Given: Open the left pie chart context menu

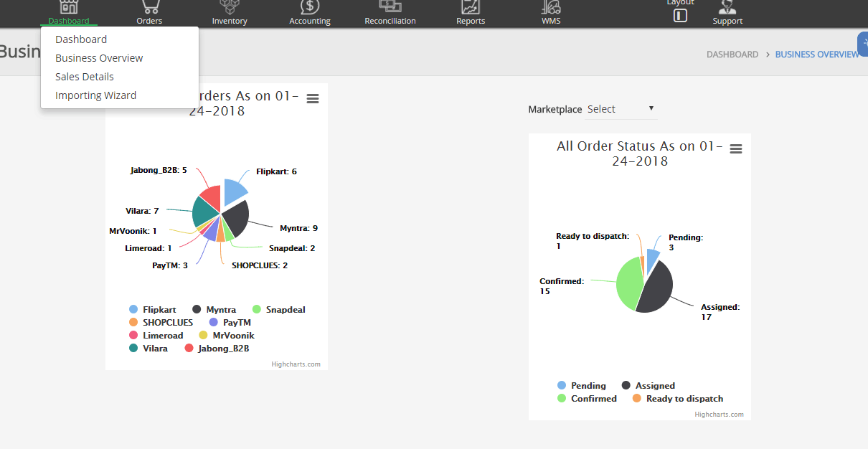Looking at the screenshot, I should tap(312, 99).
